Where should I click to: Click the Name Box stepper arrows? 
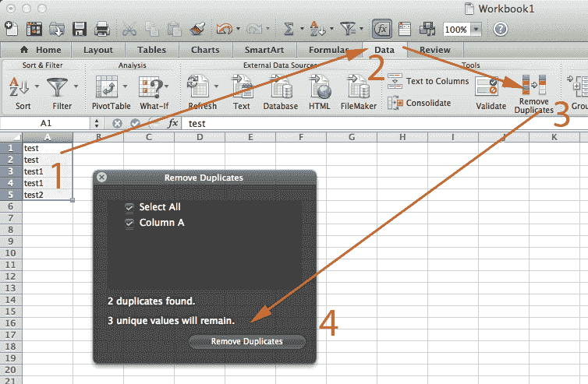coord(97,123)
